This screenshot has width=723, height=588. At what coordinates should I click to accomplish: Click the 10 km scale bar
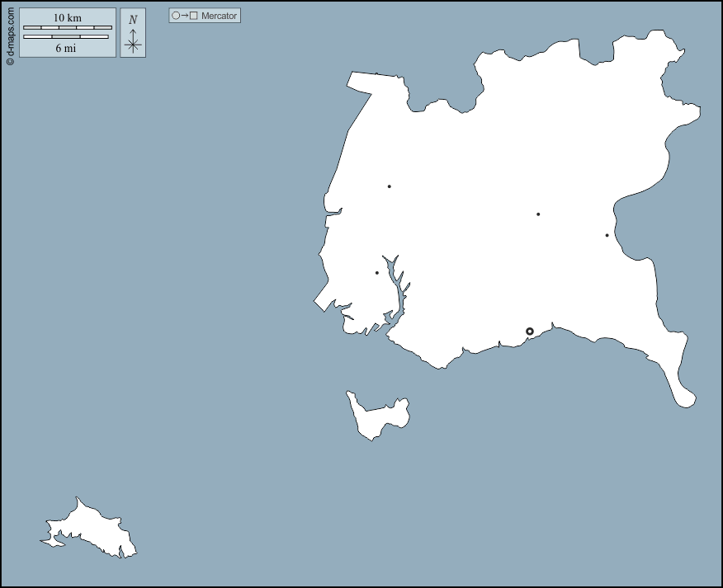[x=67, y=27]
